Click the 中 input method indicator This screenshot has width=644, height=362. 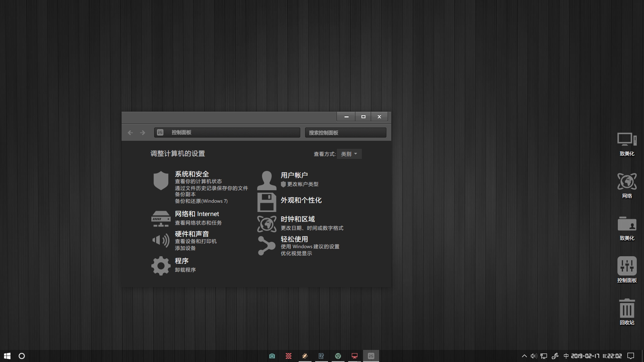(566, 356)
